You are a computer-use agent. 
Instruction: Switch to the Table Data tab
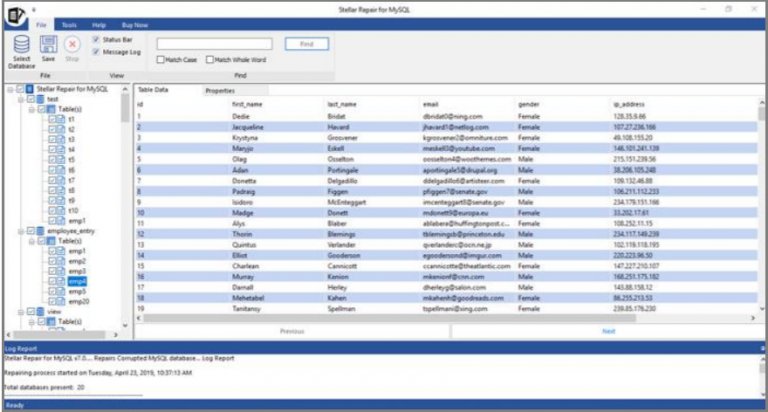point(153,90)
